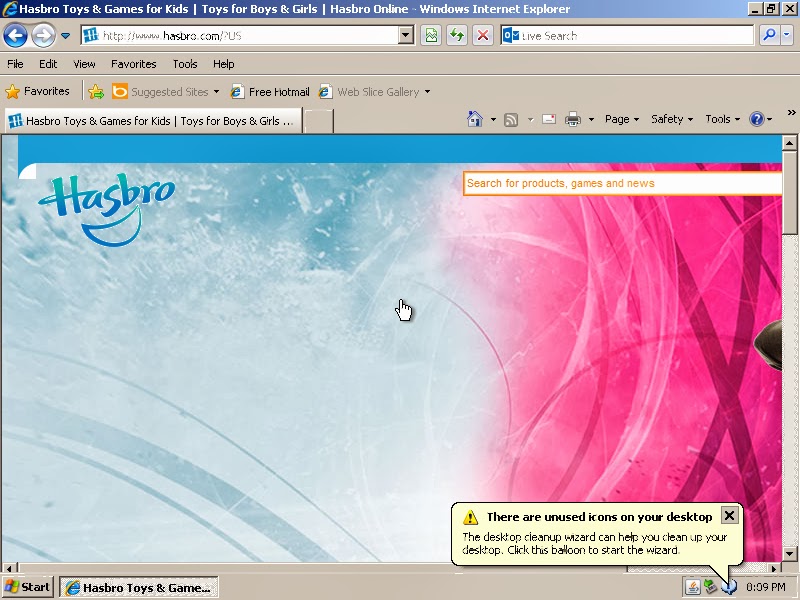The image size is (800, 600).
Task: Click the yellow warning icon in the balloon
Action: tap(470, 517)
